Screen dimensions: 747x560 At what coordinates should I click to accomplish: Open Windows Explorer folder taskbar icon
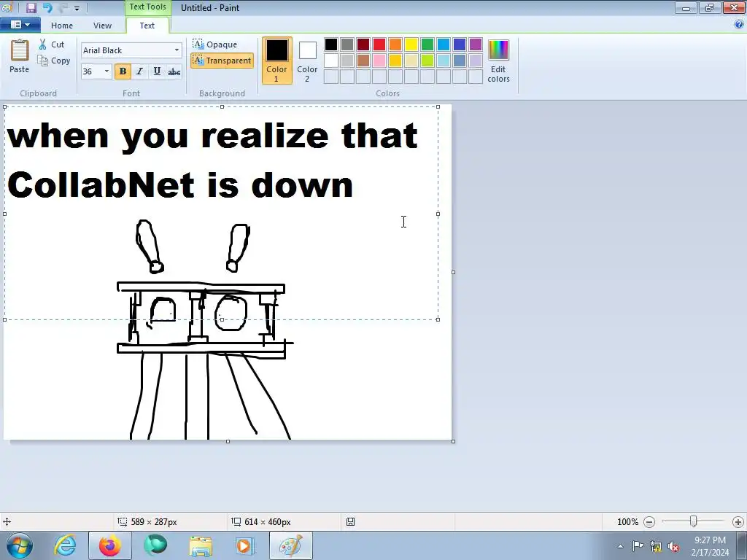click(x=201, y=545)
